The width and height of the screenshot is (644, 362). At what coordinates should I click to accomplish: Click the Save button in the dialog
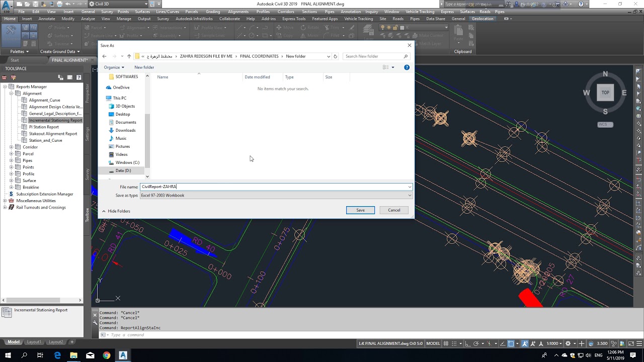coord(360,210)
